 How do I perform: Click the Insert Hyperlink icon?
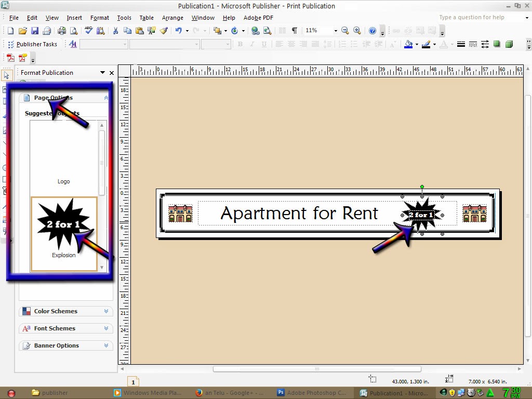pos(255,30)
